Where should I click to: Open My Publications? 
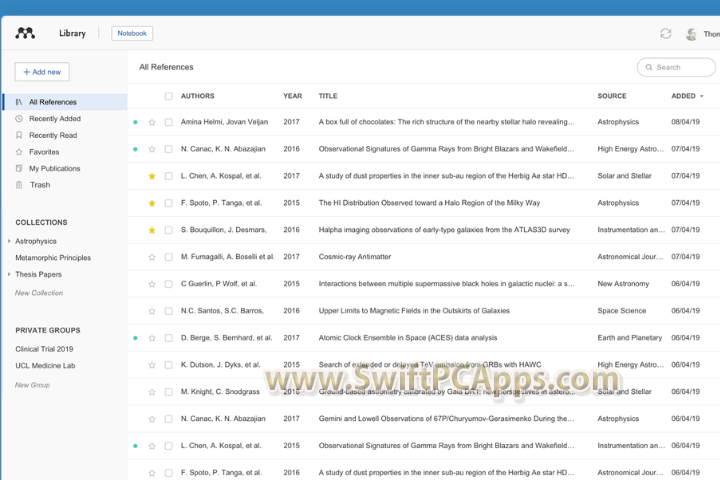[x=55, y=168]
